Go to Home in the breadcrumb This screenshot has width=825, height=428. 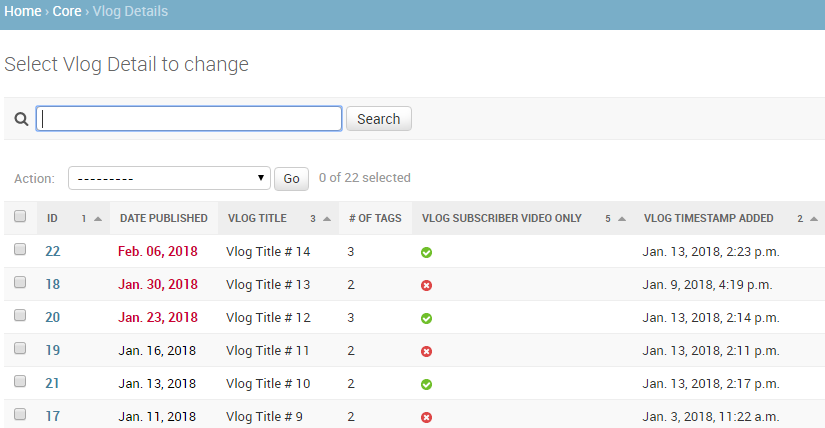pos(23,12)
